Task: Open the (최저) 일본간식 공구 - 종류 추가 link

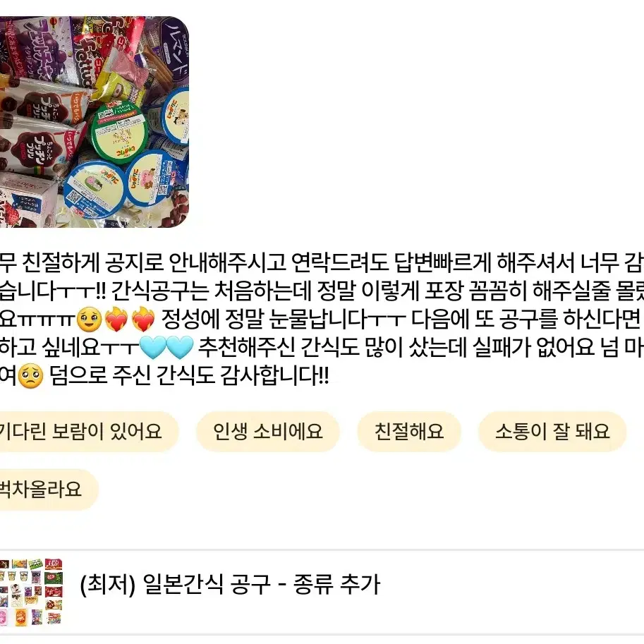Action: [x=230, y=584]
